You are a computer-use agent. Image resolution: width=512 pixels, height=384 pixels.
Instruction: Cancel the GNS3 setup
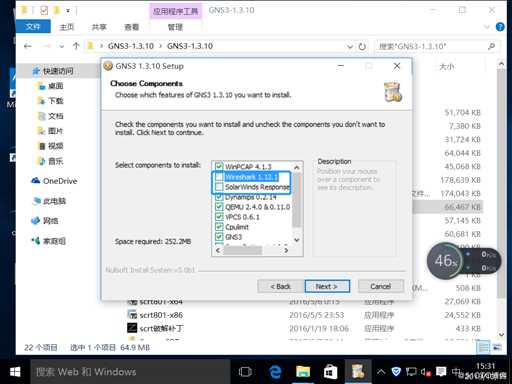point(380,286)
